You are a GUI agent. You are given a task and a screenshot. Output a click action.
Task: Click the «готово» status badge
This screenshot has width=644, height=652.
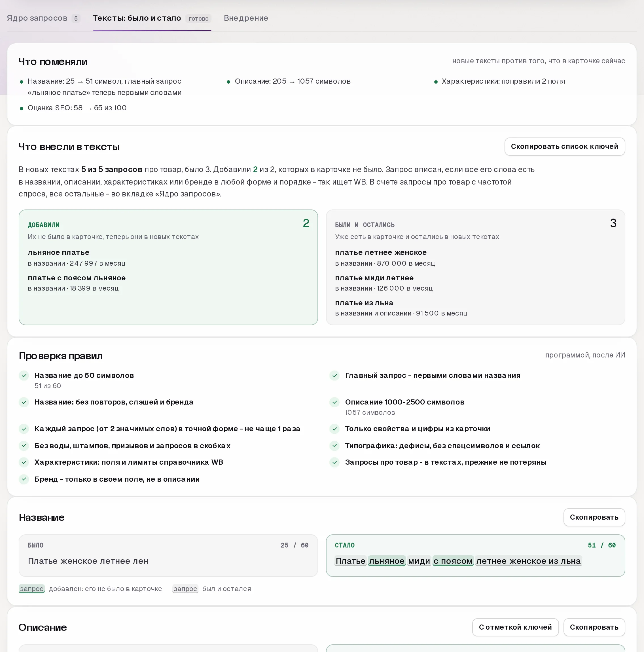tap(198, 18)
